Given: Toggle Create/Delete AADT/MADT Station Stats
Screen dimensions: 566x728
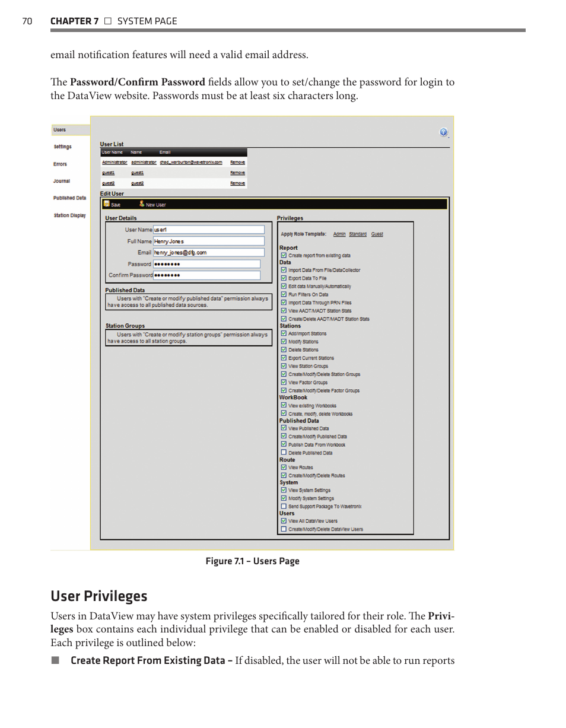Looking at the screenshot, I should click(284, 319).
